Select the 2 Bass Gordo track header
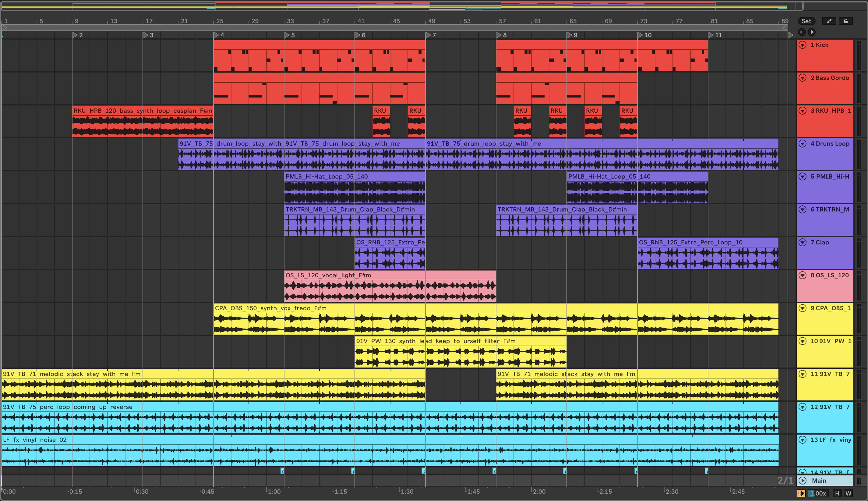This screenshot has width=868, height=501. [830, 78]
